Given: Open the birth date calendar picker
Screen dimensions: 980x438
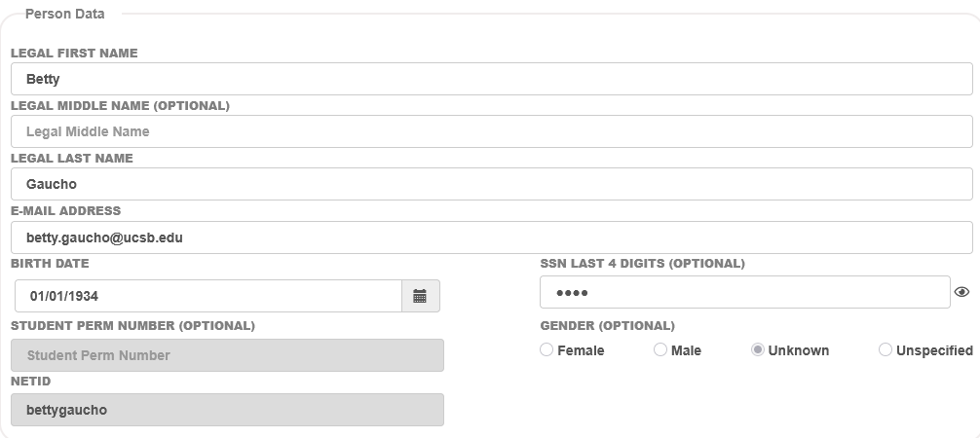Looking at the screenshot, I should coord(420,296).
